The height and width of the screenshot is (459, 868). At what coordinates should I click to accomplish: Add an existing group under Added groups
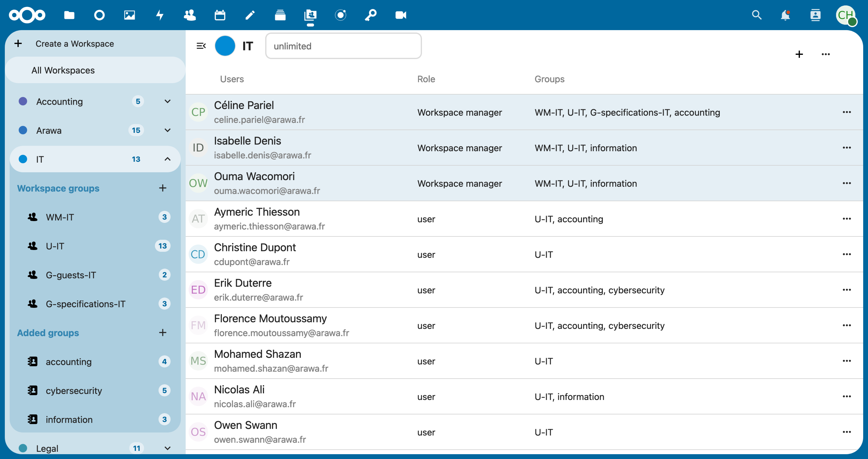pos(163,332)
